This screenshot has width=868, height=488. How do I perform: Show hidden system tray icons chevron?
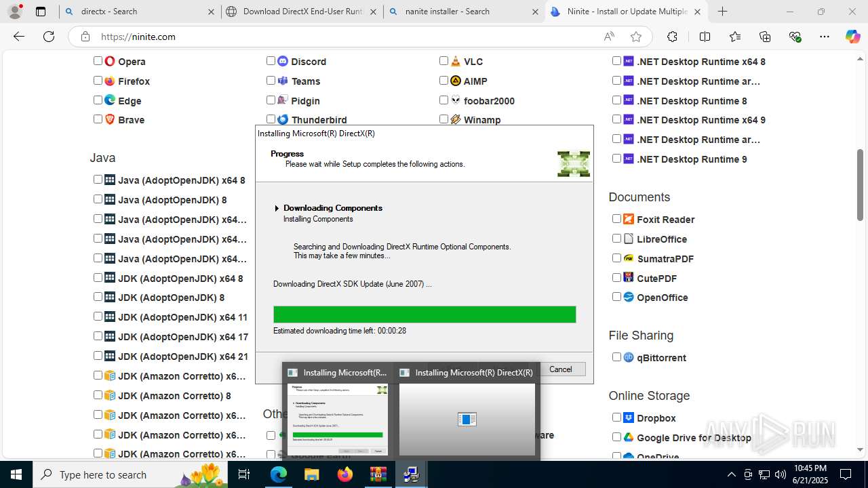pos(731,474)
